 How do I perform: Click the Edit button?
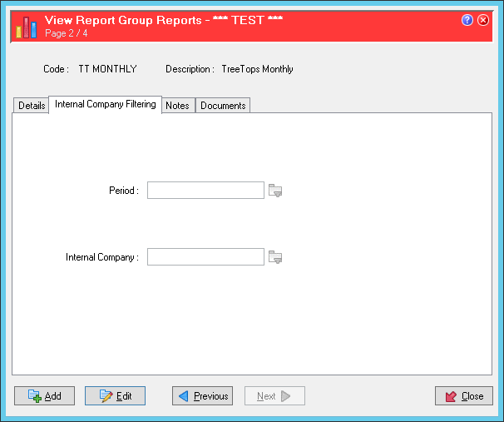click(115, 396)
